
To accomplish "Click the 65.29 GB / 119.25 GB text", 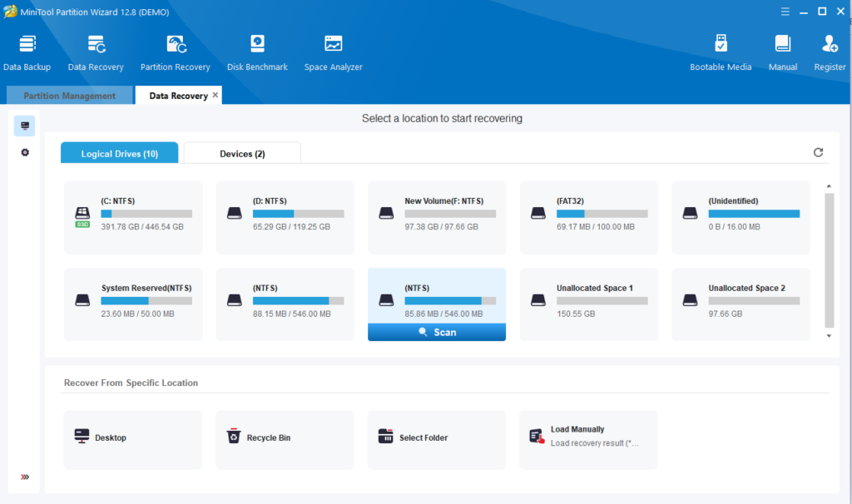I will click(x=291, y=227).
